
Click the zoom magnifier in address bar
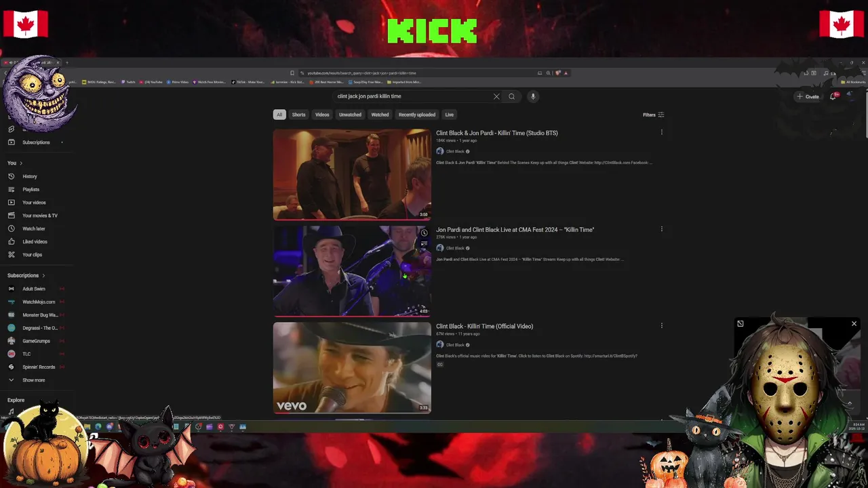(548, 73)
